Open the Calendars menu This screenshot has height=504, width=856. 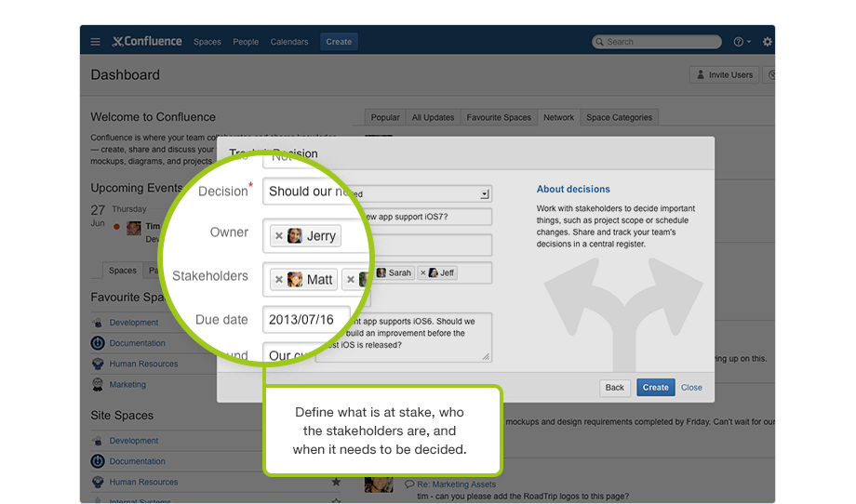tap(289, 42)
